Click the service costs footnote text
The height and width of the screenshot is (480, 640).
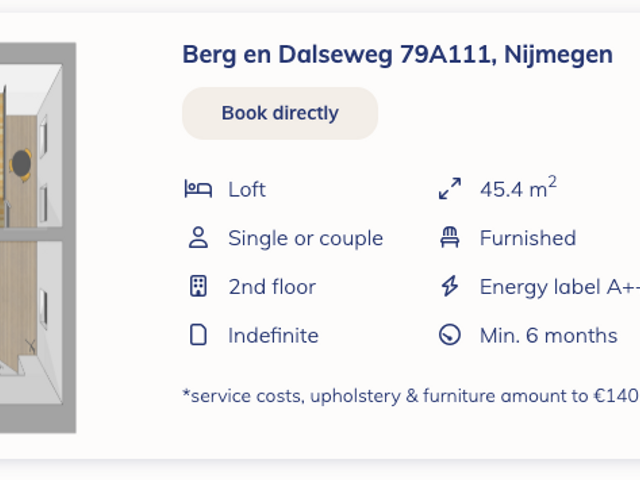(410, 396)
